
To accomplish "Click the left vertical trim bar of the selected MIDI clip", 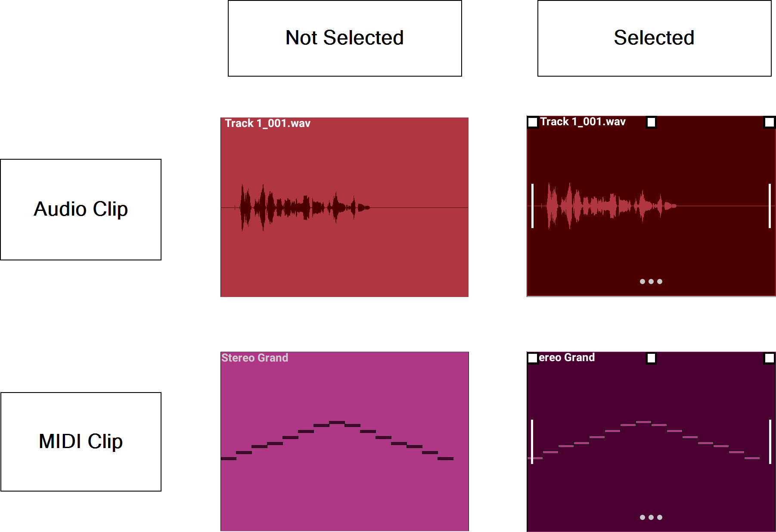I will coord(532,442).
